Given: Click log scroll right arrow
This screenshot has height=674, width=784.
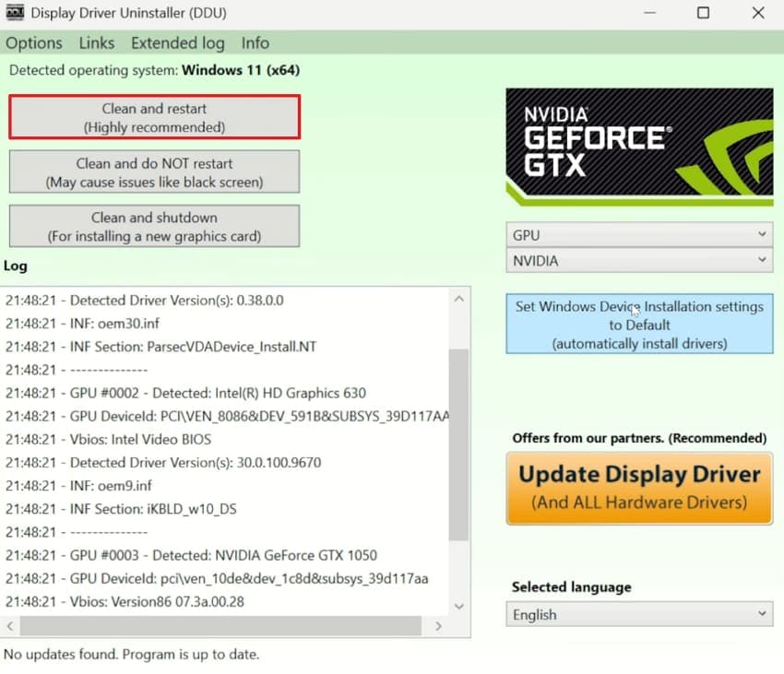Looking at the screenshot, I should tap(438, 625).
